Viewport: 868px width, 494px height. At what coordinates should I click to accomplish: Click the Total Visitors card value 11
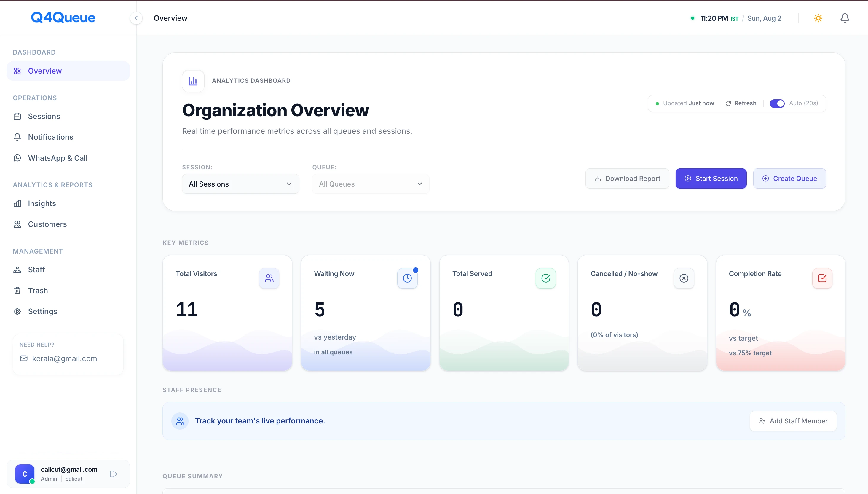coord(187,310)
